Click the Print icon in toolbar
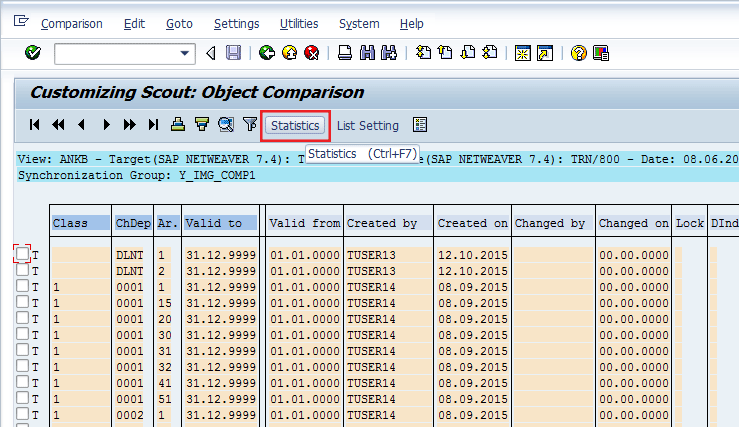Viewport: 739px width, 427px height. point(345,53)
